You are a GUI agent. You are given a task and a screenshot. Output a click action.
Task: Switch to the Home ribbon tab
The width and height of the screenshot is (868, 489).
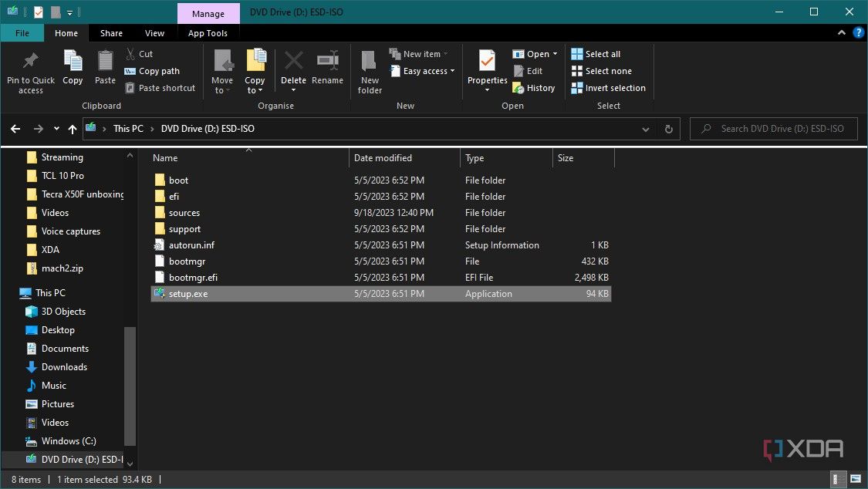click(66, 33)
